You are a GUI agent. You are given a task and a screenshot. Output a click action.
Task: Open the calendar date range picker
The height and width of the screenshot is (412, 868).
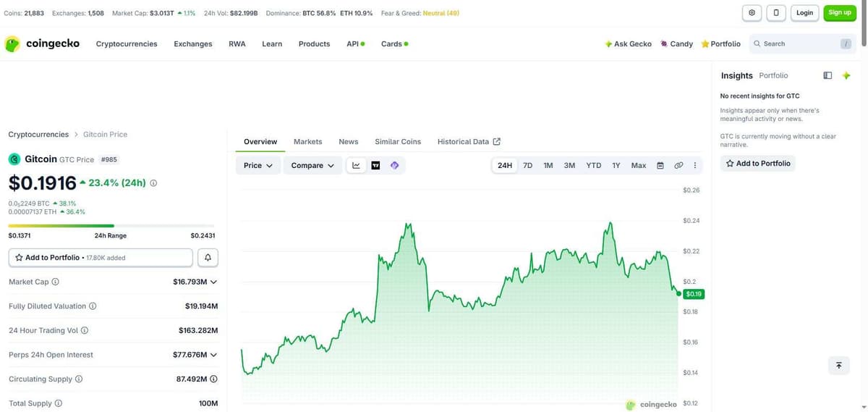click(660, 165)
